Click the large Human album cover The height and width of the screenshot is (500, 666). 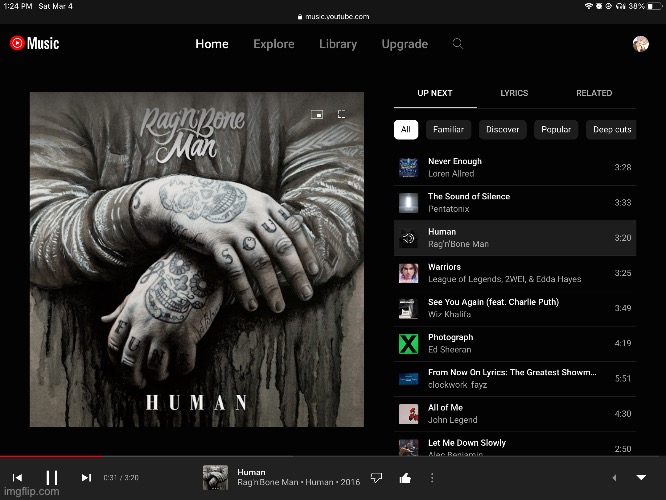point(197,260)
